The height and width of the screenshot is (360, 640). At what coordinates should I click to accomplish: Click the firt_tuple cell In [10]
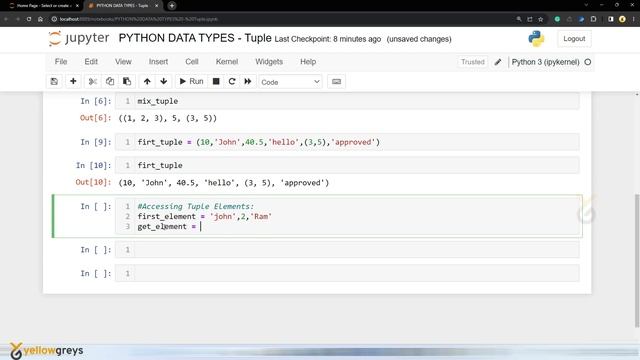point(347,165)
